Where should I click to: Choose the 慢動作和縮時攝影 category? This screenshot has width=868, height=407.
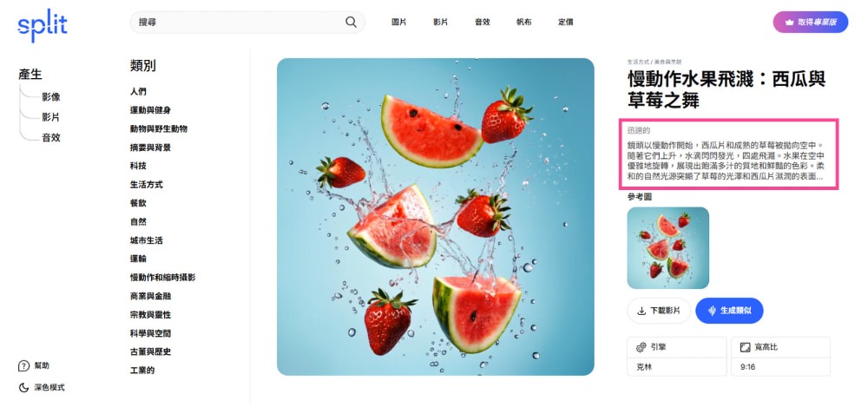[x=163, y=278]
